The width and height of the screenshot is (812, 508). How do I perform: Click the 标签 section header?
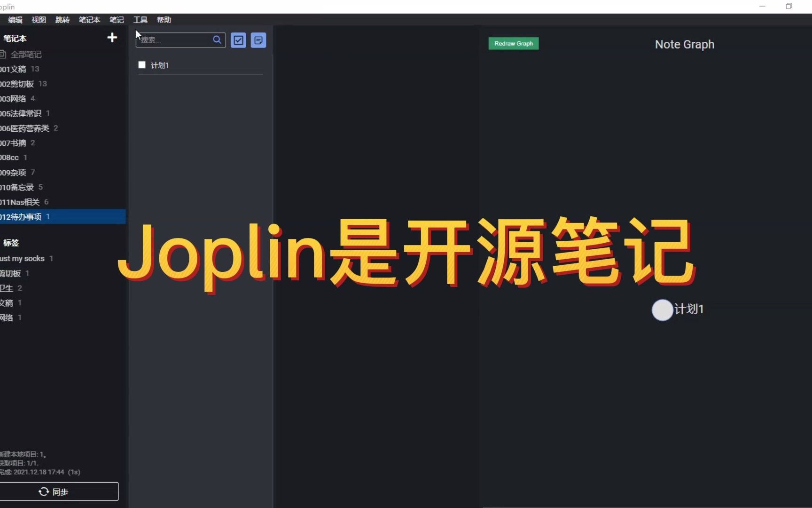point(11,243)
